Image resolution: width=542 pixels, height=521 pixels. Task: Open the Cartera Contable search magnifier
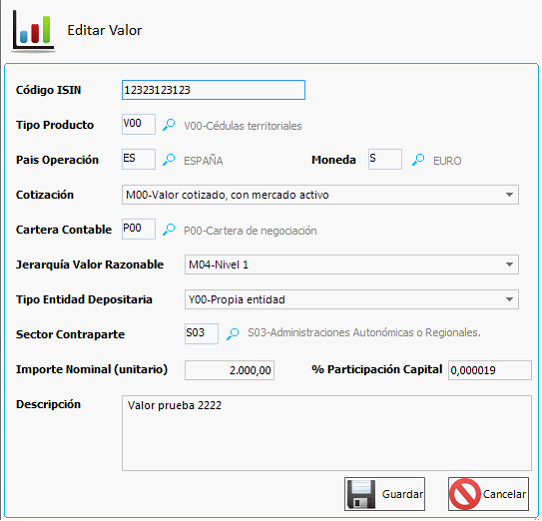click(169, 230)
